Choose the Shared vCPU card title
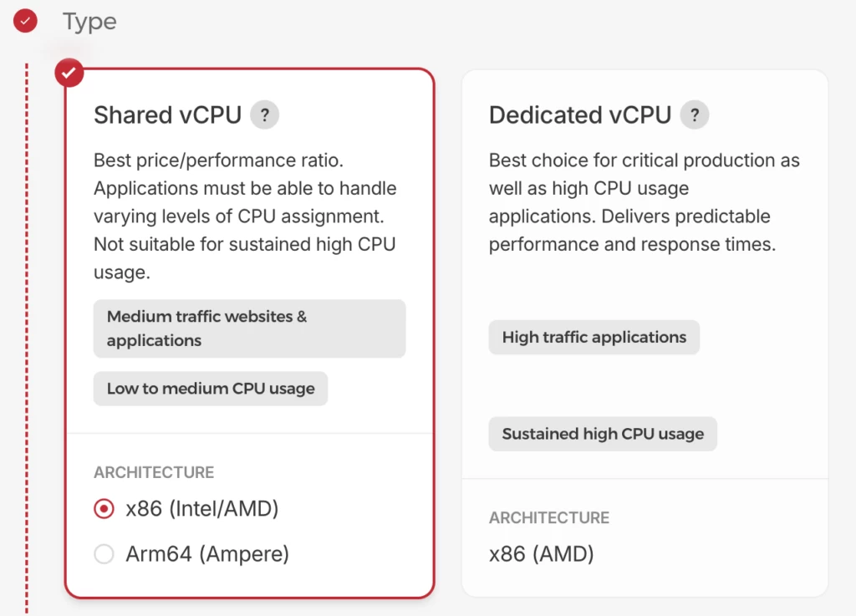This screenshot has height=616, width=856. click(x=167, y=115)
